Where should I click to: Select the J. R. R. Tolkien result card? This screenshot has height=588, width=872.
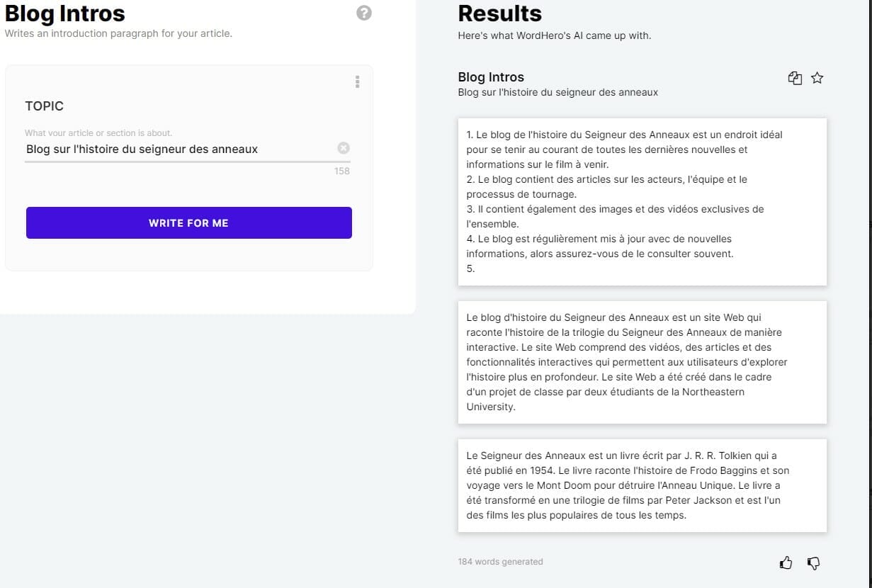[x=642, y=485]
